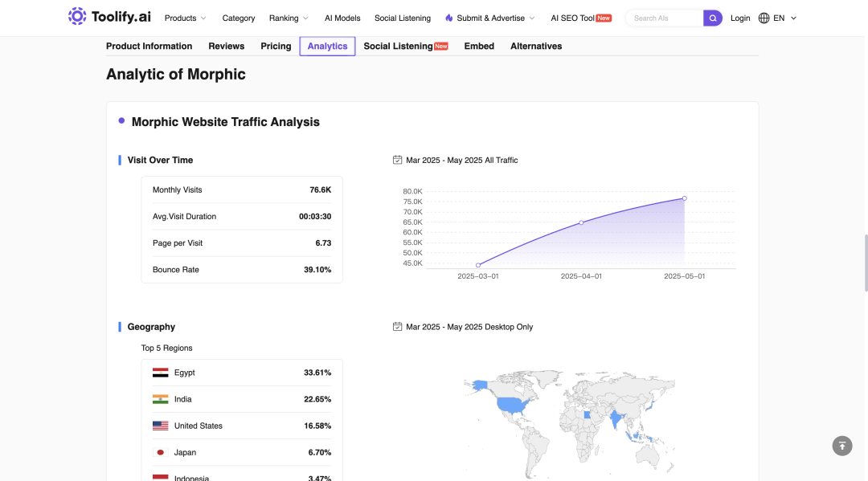
Task: Click the Egypt percentage 33.61%
Action: tap(317, 373)
